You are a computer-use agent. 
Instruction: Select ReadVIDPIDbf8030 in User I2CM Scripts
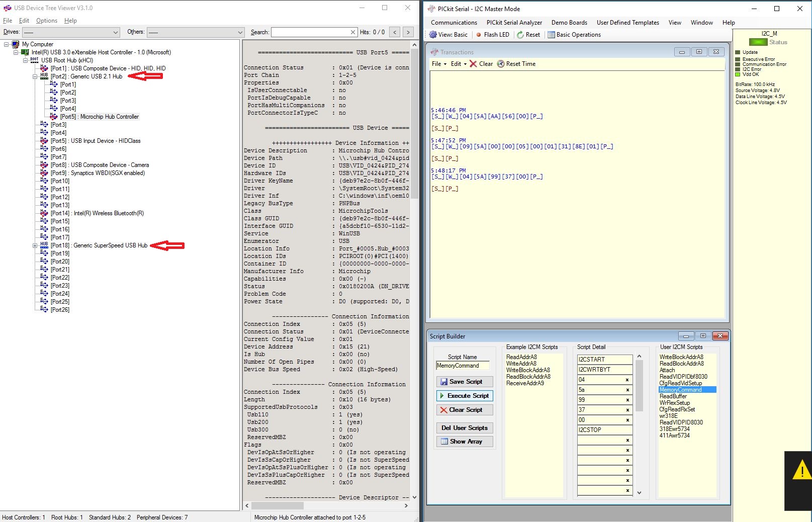click(683, 377)
